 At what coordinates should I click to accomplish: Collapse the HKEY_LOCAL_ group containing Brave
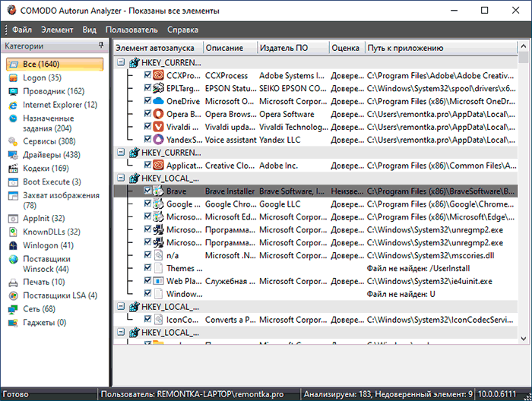pos(121,178)
